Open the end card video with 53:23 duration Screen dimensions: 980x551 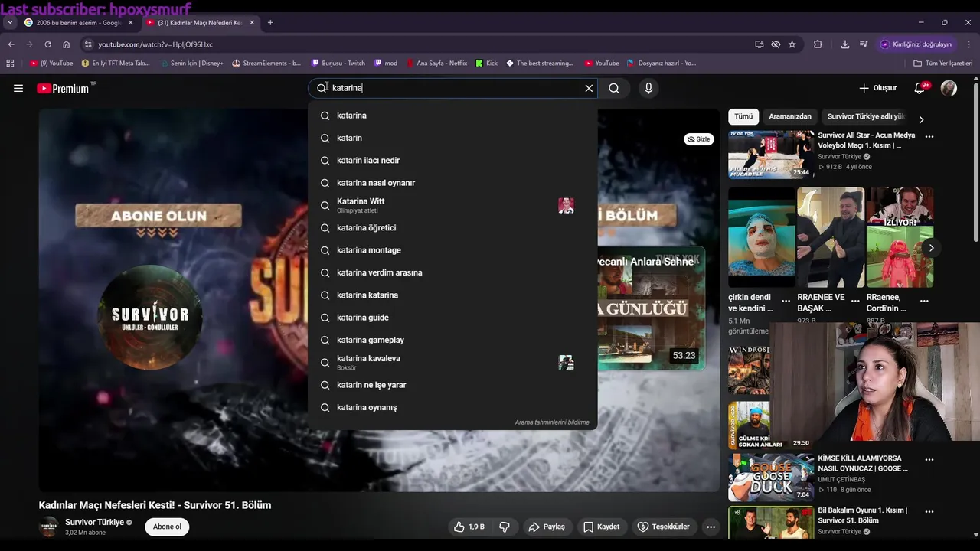pyautogui.click(x=651, y=308)
